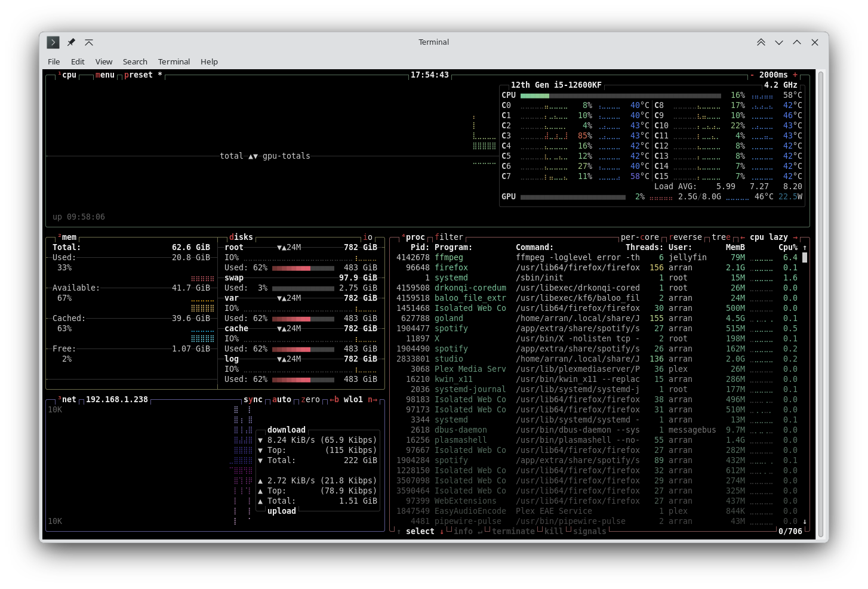Click the terminal app icon in title bar

tap(53, 42)
